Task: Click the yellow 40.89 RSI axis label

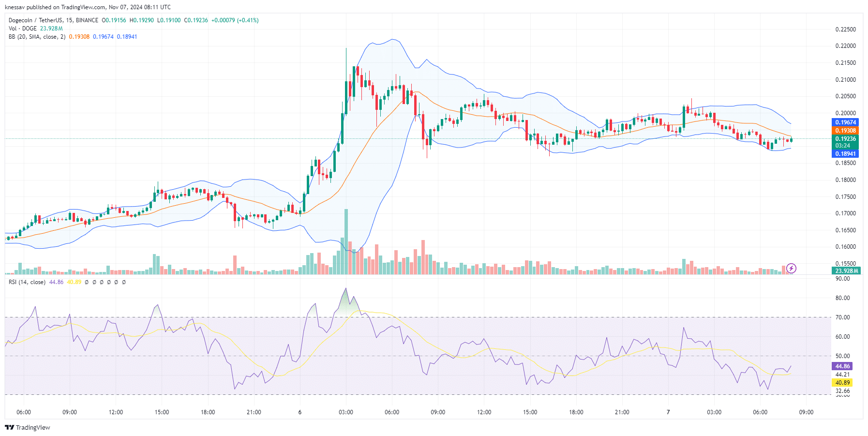Action: pos(842,383)
